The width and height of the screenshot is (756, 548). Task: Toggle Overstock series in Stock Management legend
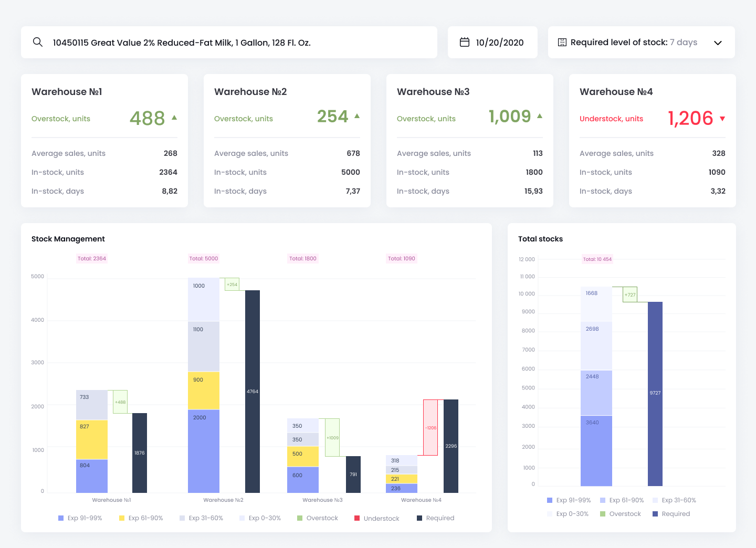[318, 518]
